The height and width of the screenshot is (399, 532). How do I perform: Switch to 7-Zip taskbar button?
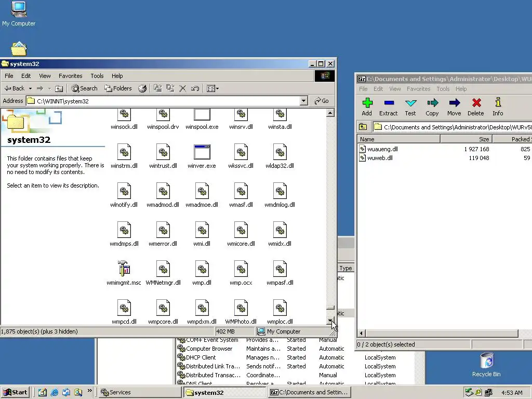pyautogui.click(x=309, y=392)
